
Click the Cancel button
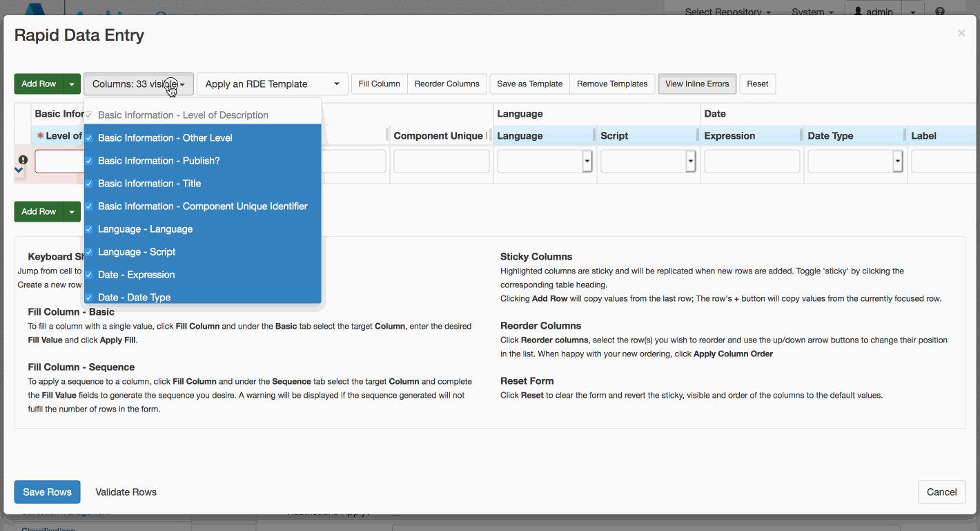941,492
